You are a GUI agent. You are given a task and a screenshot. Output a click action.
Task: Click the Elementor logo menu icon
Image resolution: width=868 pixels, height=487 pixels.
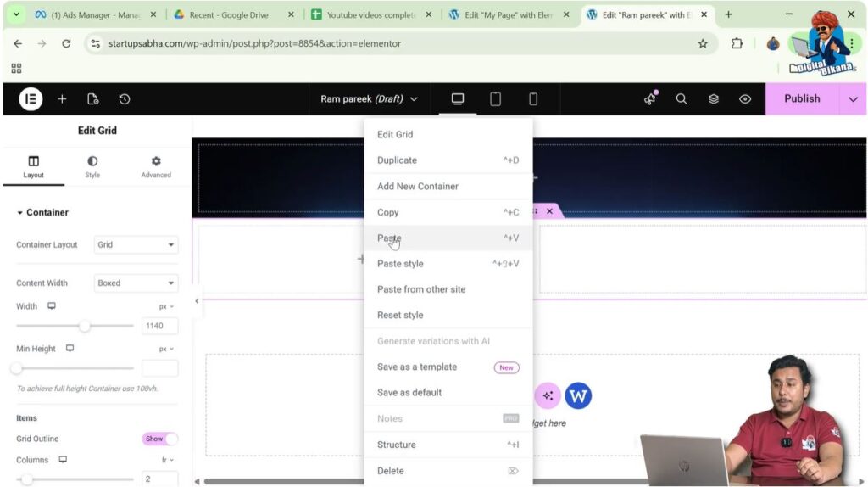click(31, 99)
